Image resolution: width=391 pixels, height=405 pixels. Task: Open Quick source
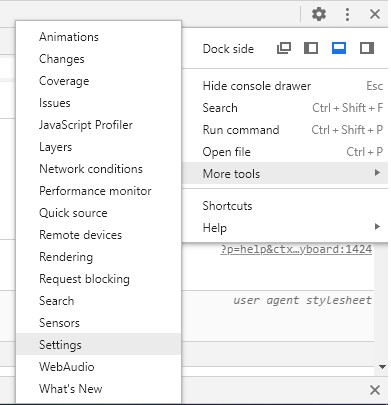click(98, 213)
